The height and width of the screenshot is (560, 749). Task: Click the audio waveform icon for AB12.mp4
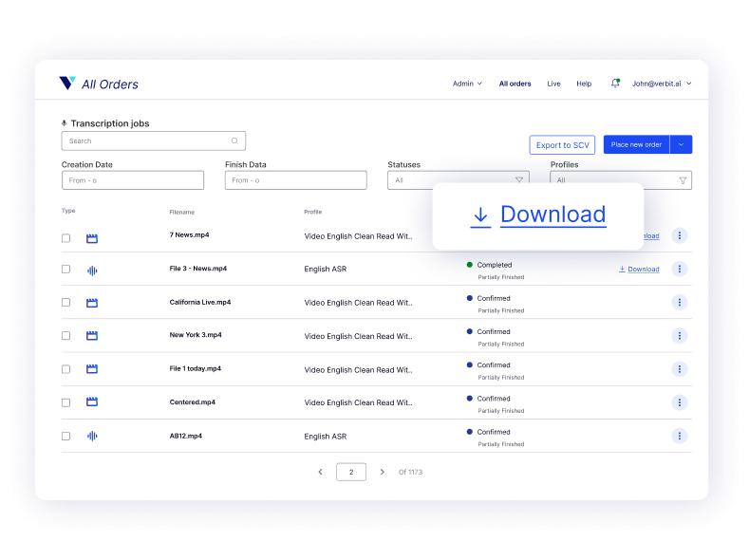(x=92, y=437)
